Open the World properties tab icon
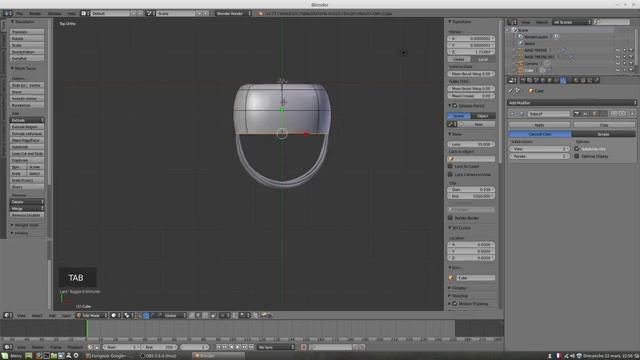This screenshot has height=360, width=640. pos(542,80)
